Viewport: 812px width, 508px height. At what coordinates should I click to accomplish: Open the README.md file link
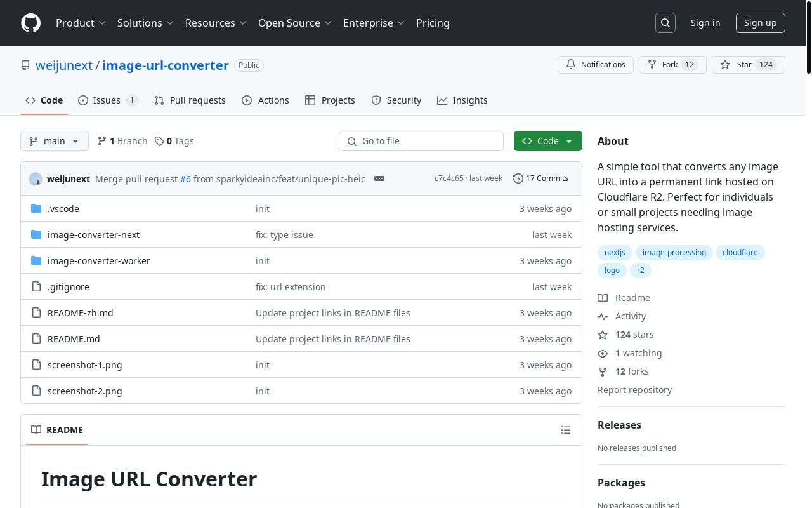(x=74, y=339)
